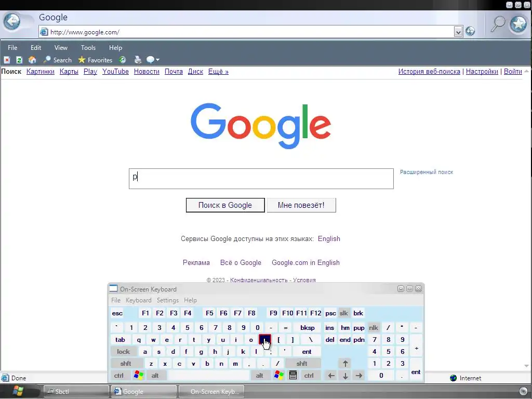Click the round star favorites icon top right

(518, 24)
